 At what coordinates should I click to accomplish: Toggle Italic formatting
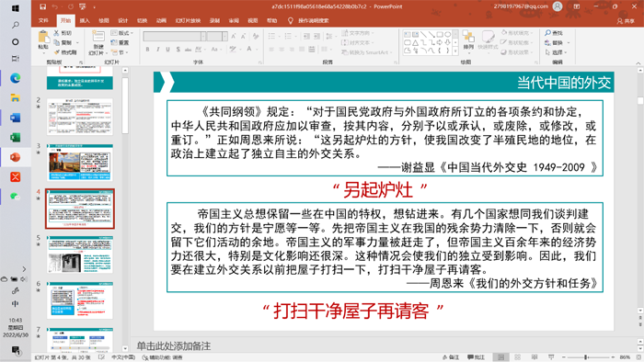(157, 50)
